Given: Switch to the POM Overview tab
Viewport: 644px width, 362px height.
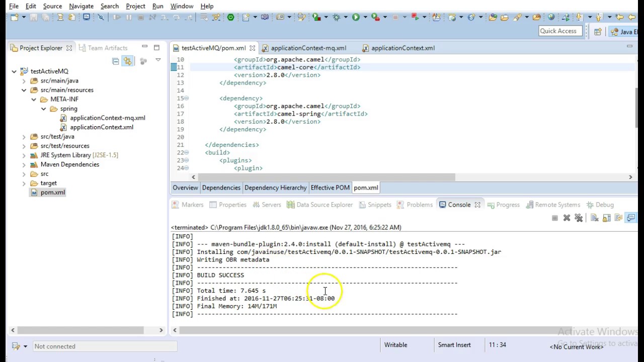Looking at the screenshot, I should (185, 188).
